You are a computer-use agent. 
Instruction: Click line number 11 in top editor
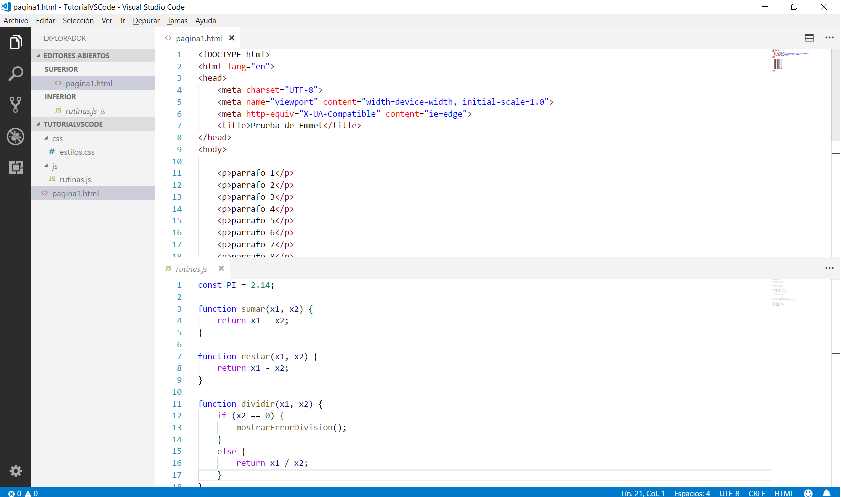point(177,173)
